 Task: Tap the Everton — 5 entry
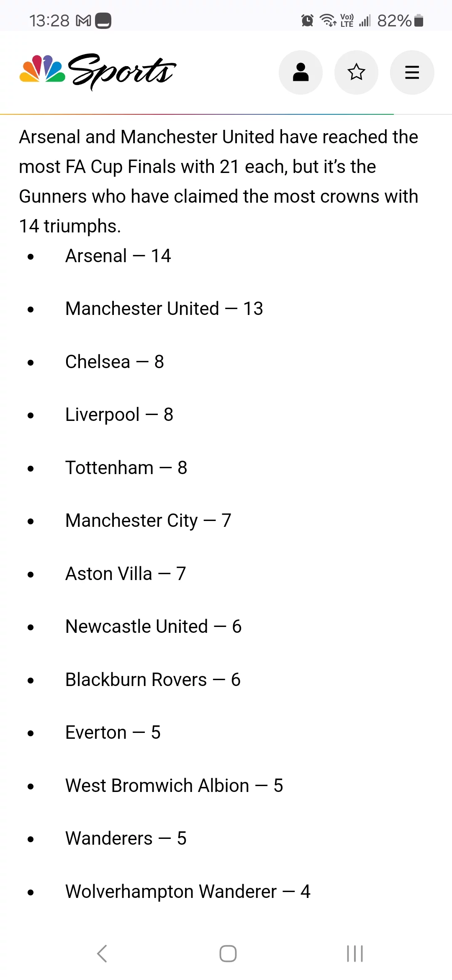click(113, 732)
